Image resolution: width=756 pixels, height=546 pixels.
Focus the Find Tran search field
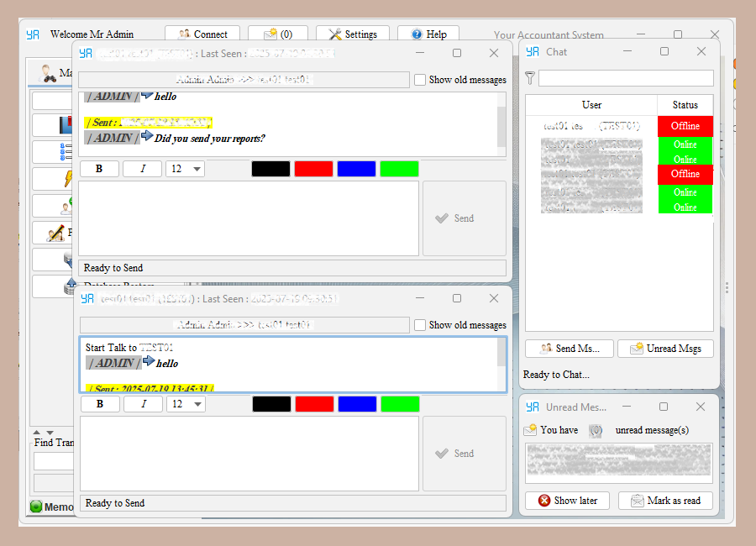pos(54,461)
